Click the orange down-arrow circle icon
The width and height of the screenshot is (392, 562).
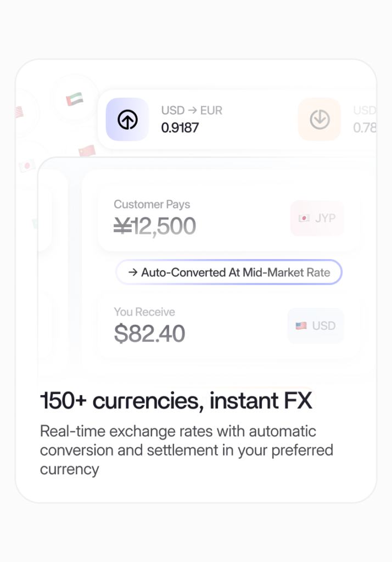pos(320,120)
